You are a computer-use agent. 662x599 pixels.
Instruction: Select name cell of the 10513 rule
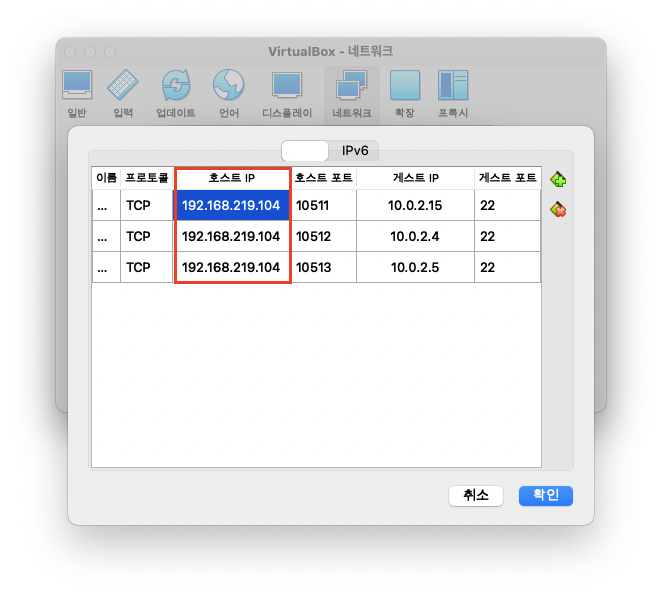(106, 267)
